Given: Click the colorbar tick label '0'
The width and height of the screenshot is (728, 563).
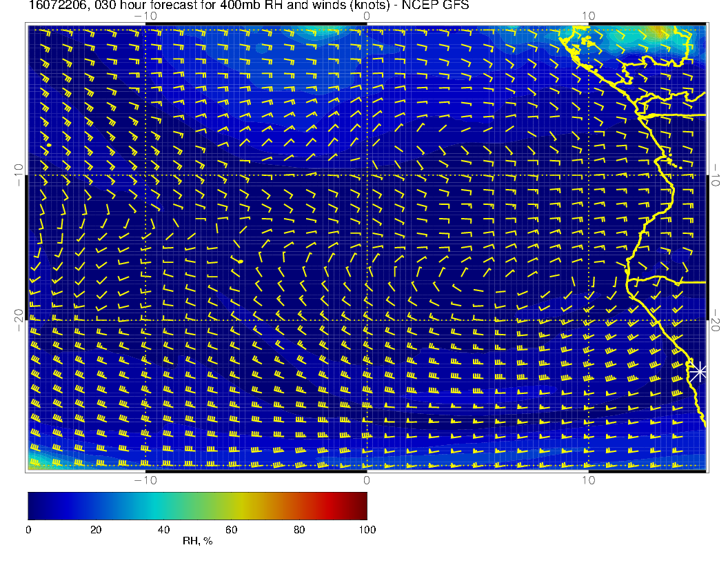Looking at the screenshot, I should point(28,530).
